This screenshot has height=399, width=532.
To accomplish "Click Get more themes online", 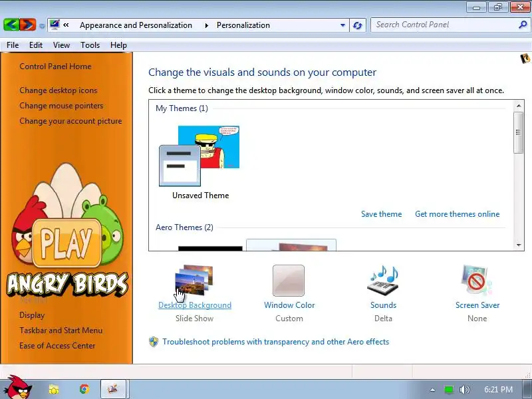I will [457, 214].
